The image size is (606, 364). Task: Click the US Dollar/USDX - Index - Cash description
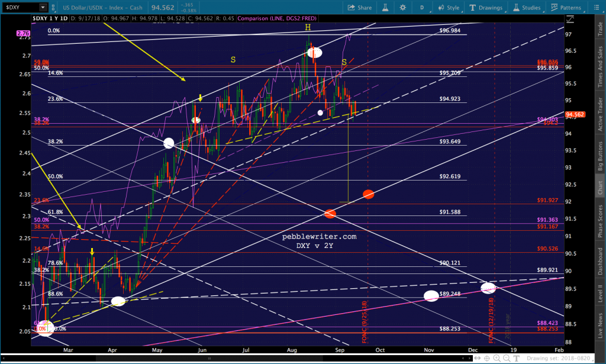[x=102, y=7]
